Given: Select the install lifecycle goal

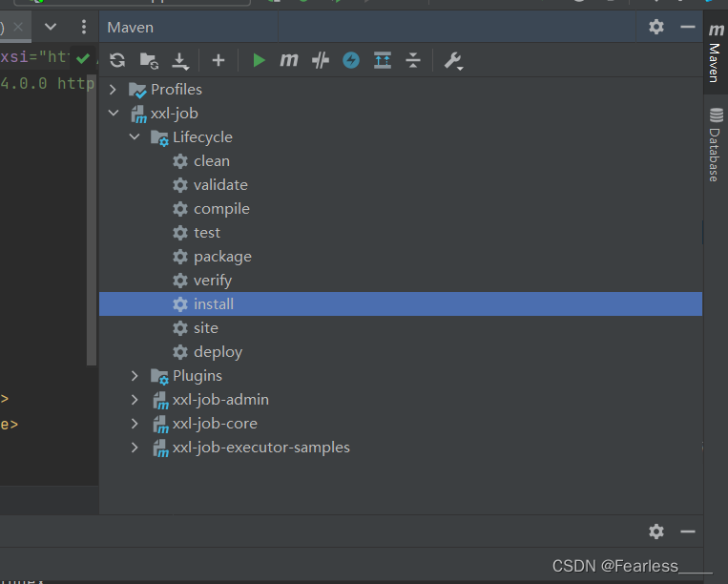Looking at the screenshot, I should tap(401, 304).
